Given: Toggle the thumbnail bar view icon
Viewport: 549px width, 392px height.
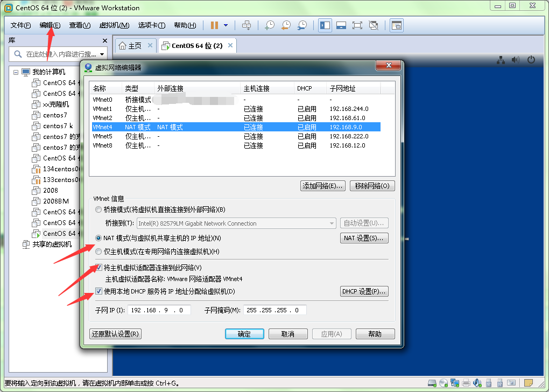Looking at the screenshot, I should (x=341, y=25).
